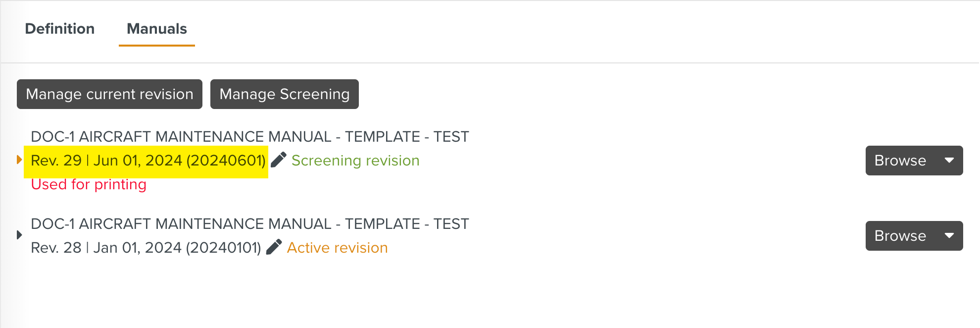The image size is (980, 328).
Task: Click the orange Active revision label
Action: [x=337, y=248]
